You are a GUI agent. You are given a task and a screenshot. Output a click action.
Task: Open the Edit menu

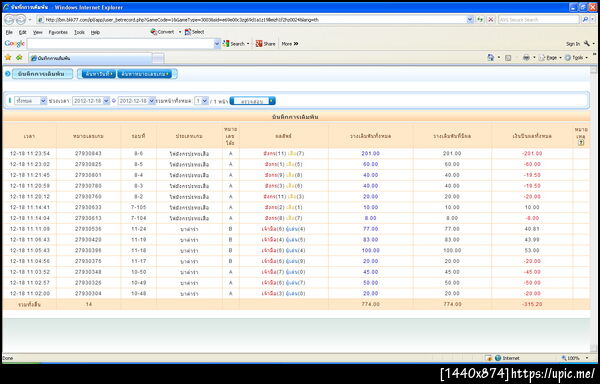pyautogui.click(x=23, y=33)
